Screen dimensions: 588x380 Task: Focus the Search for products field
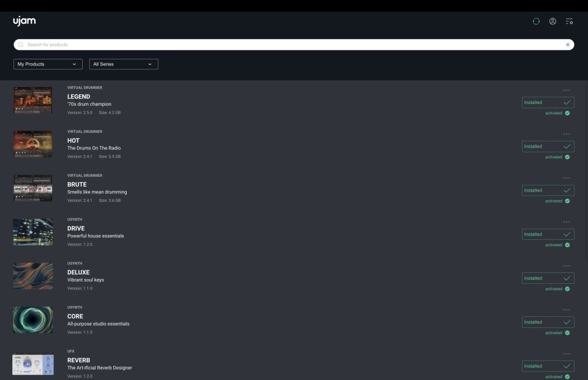[x=288, y=45]
